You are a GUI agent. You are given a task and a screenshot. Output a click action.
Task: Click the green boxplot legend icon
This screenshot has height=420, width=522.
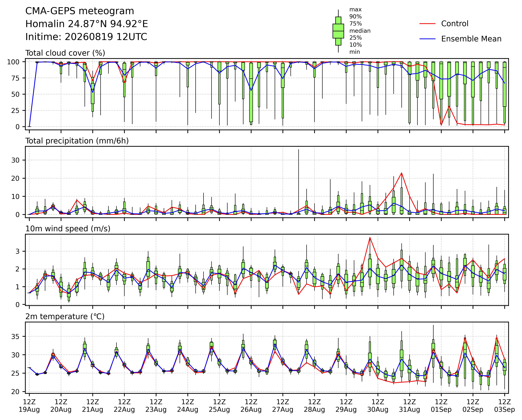pyautogui.click(x=338, y=31)
